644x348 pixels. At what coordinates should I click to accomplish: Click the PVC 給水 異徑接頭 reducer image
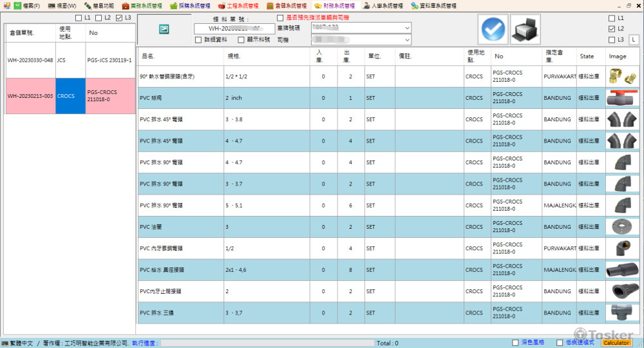pos(623,270)
